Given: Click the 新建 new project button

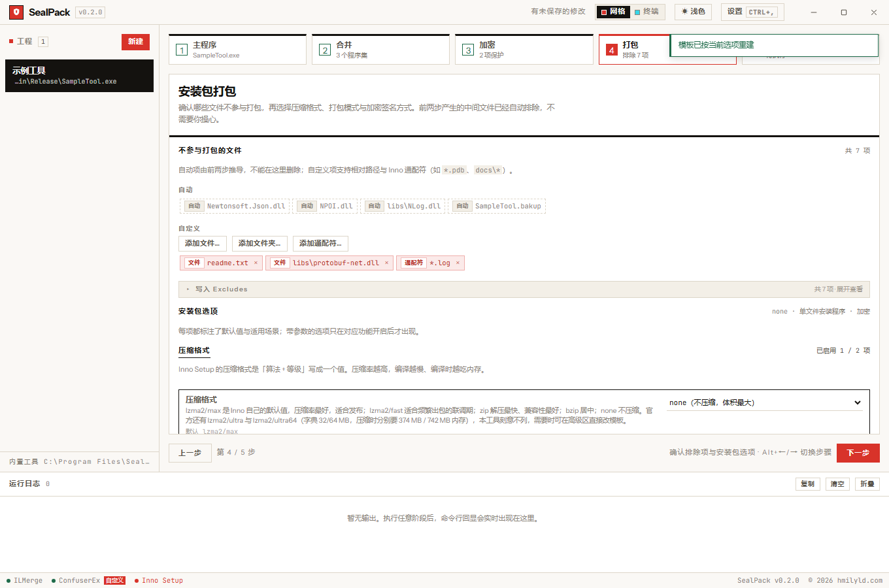Looking at the screenshot, I should 135,42.
